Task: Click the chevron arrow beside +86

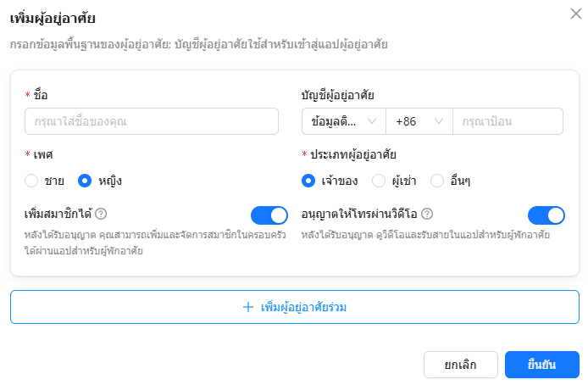Action: tap(439, 121)
